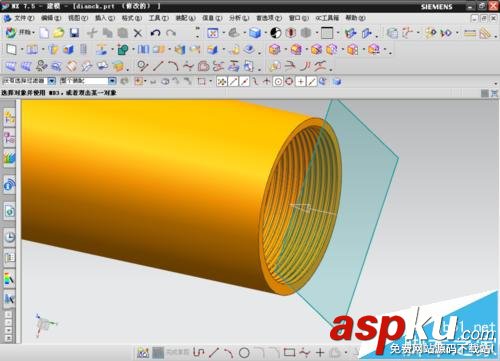500x361 pixels.
Task: Open the dropdown arrow beside the shaded cube icon
Action: (265, 33)
